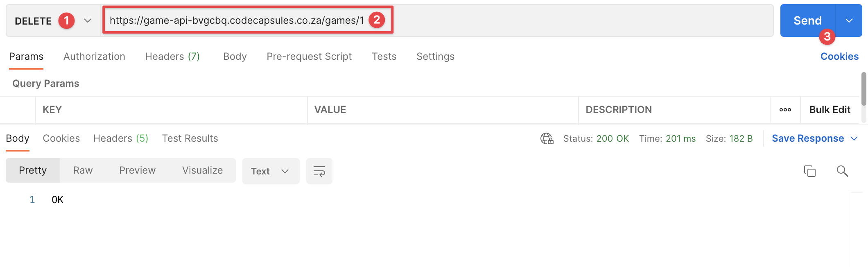Open the Text format dropdown
This screenshot has height=267, width=868.
pos(270,171)
